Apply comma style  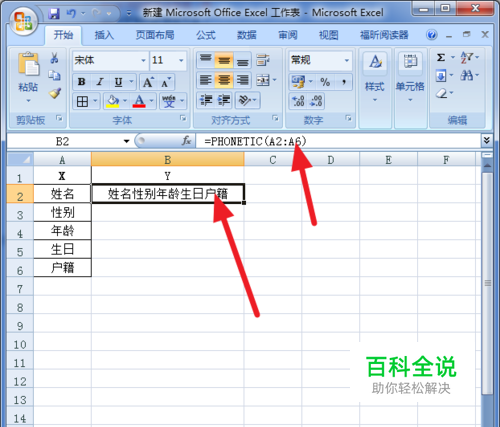coord(343,82)
